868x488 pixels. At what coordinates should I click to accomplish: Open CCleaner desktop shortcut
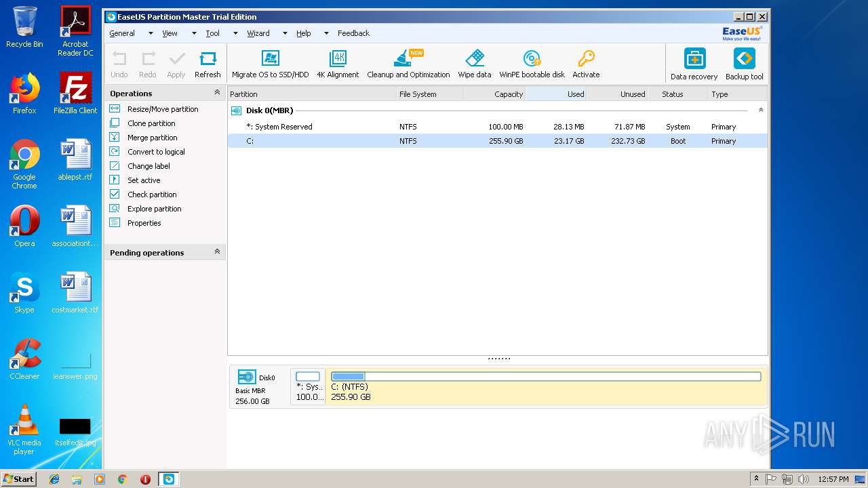tap(24, 360)
